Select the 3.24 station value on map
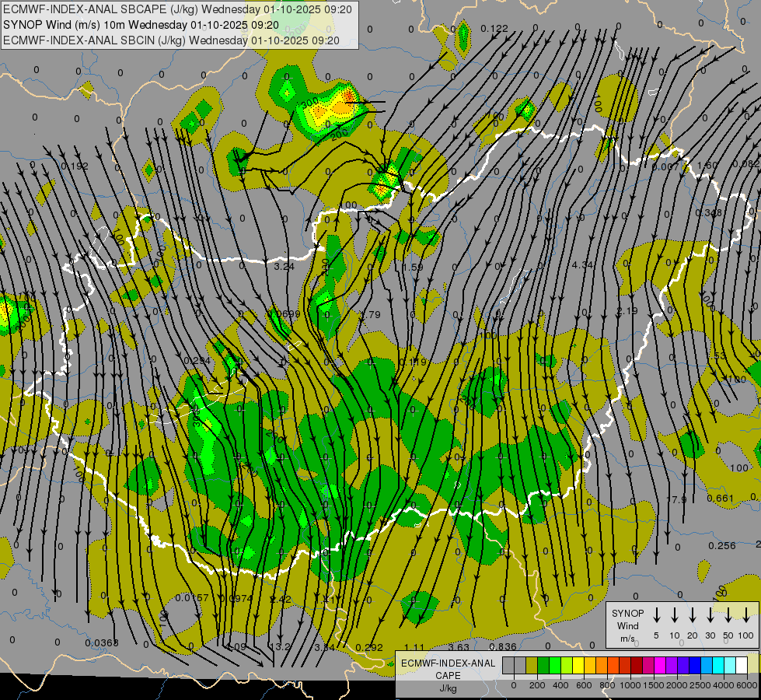The height and width of the screenshot is (700, 761). 285,266
